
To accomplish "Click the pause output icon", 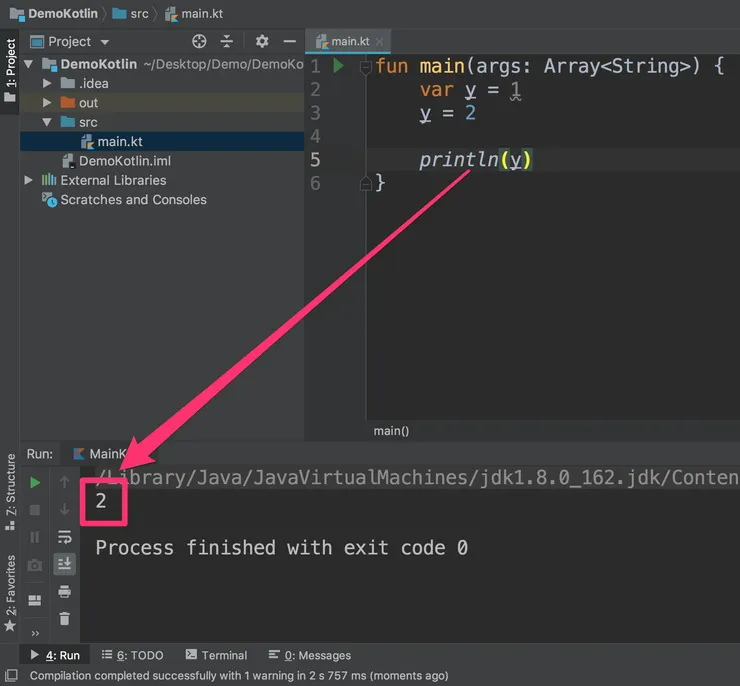I will tap(35, 537).
